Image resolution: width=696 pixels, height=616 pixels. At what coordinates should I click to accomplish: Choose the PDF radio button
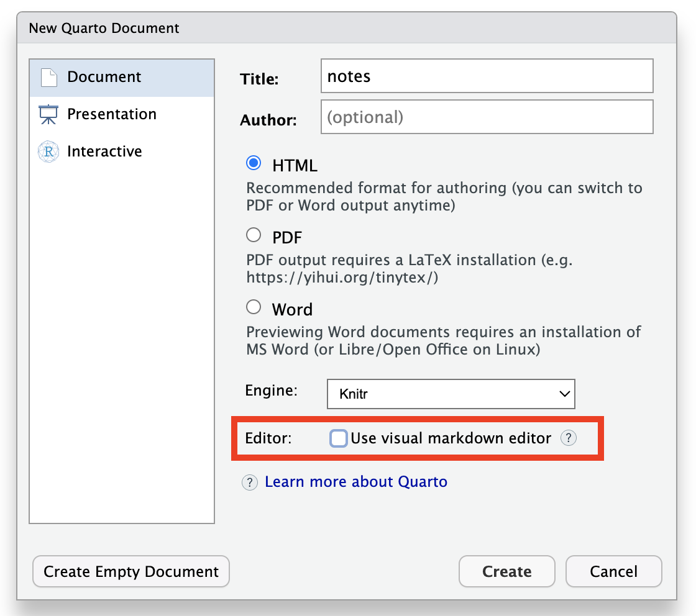254,235
